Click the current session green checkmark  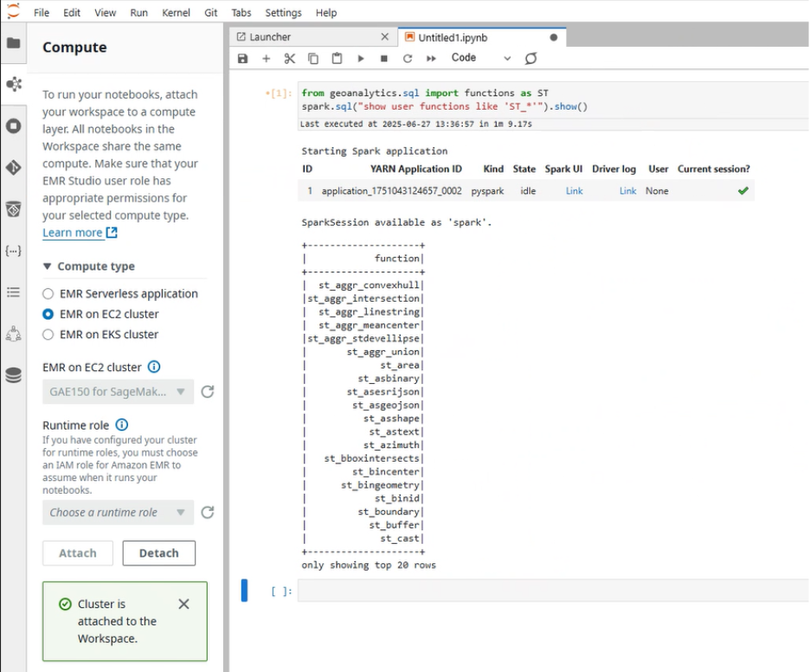(x=742, y=191)
